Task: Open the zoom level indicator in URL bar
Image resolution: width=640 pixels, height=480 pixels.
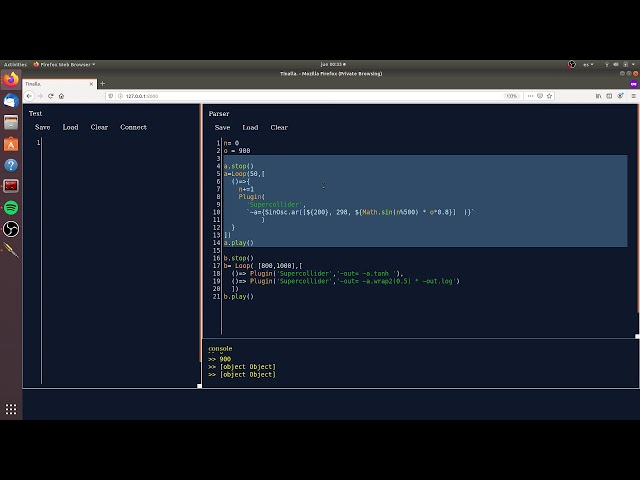Action: click(511, 96)
